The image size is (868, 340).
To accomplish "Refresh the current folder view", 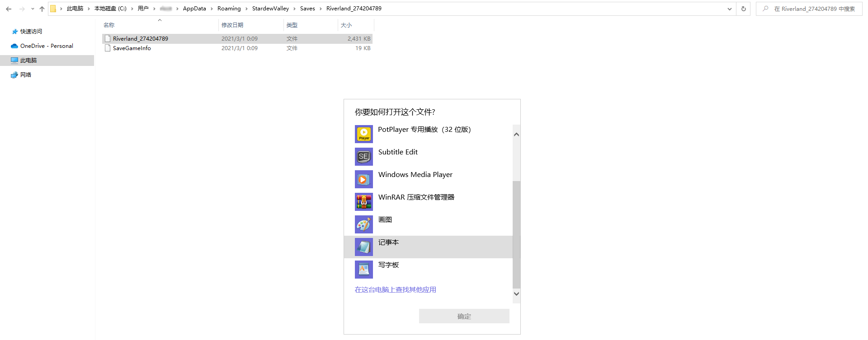I will (744, 9).
